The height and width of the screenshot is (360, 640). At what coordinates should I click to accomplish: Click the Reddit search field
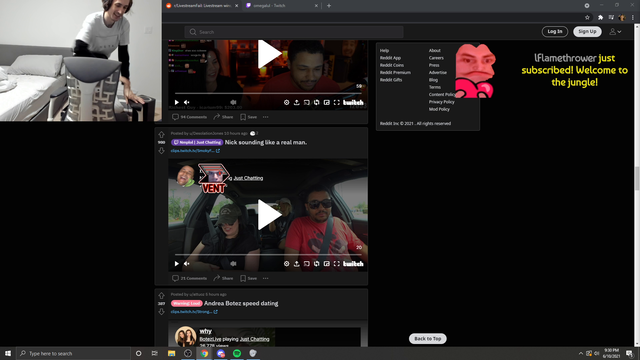pyautogui.click(x=294, y=32)
